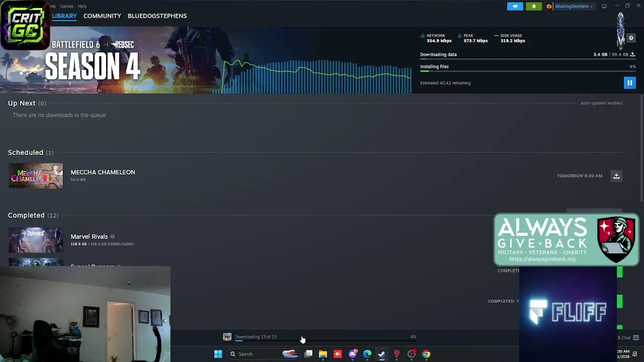This screenshot has width=644, height=362.
Task: Open the 'Downloading 13 of 13' status bar
Action: (x=320, y=337)
